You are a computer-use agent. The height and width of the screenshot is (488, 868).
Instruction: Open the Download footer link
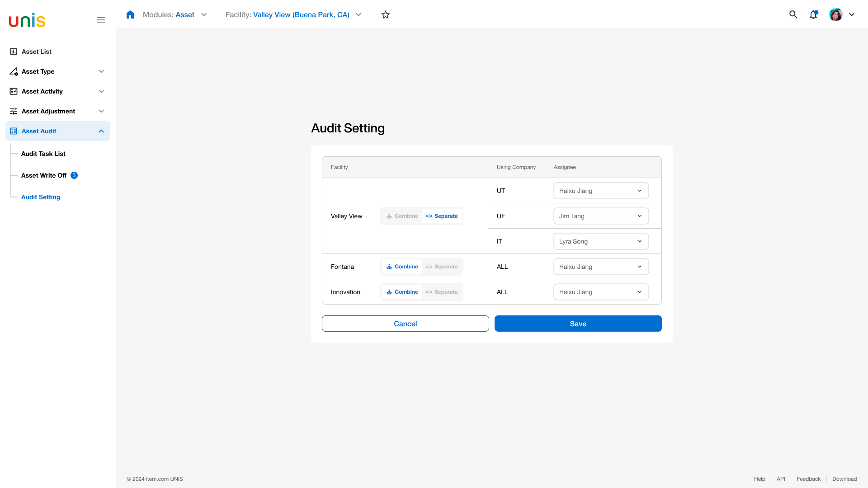844,479
